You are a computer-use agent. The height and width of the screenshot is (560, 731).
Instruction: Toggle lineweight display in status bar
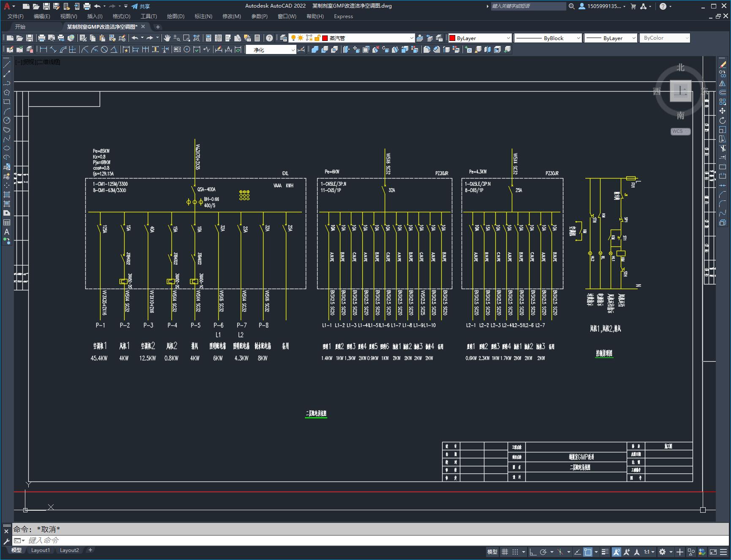605,552
